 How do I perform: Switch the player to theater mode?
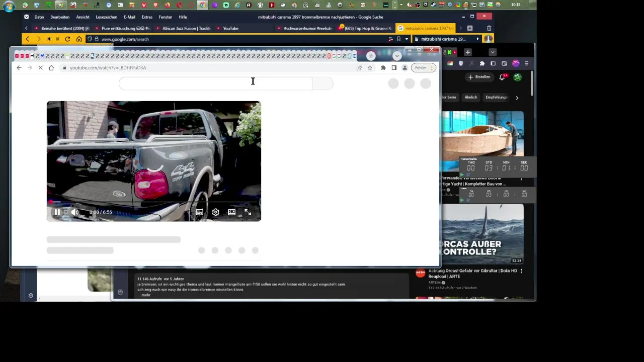231,212
